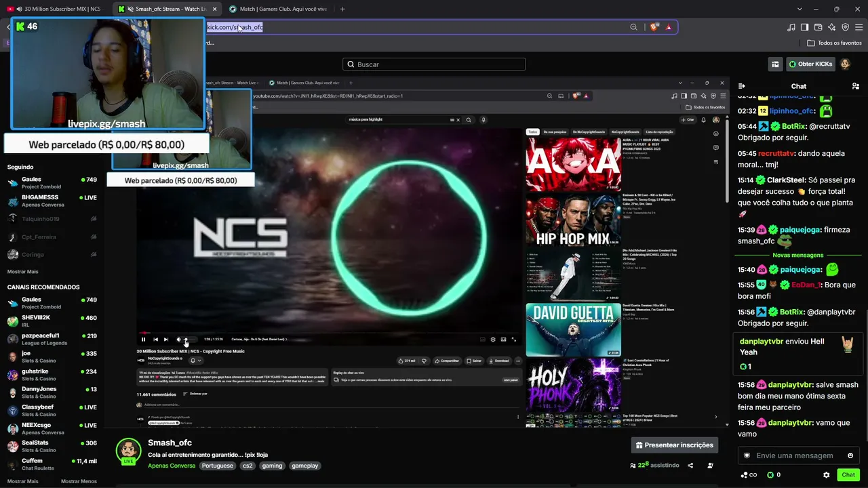Screen dimensions: 868x488
Task: Open the AURA playlist thumbnail in YouTube
Action: tap(573, 164)
